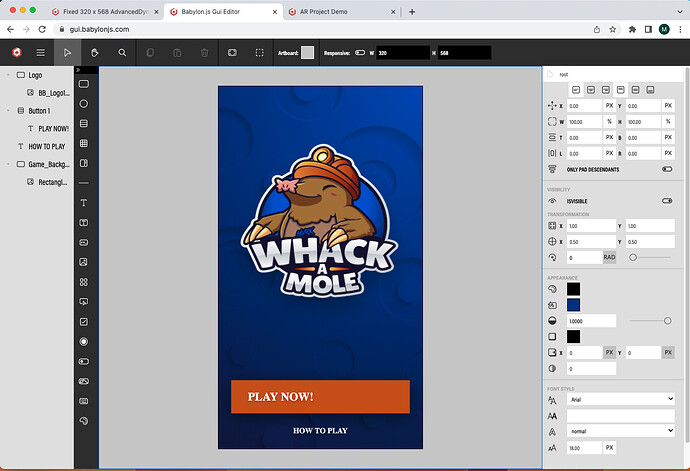Add a Grid control from palette

[x=84, y=143]
